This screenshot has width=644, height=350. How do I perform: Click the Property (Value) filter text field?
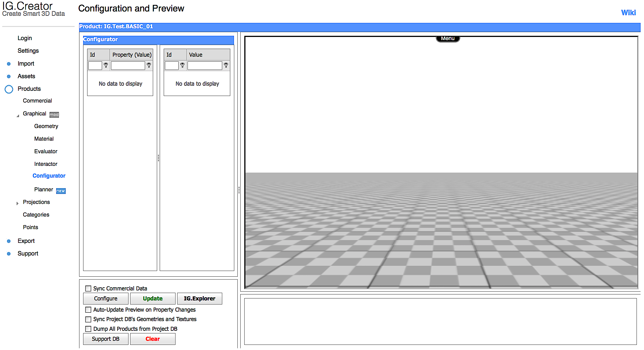coord(128,66)
